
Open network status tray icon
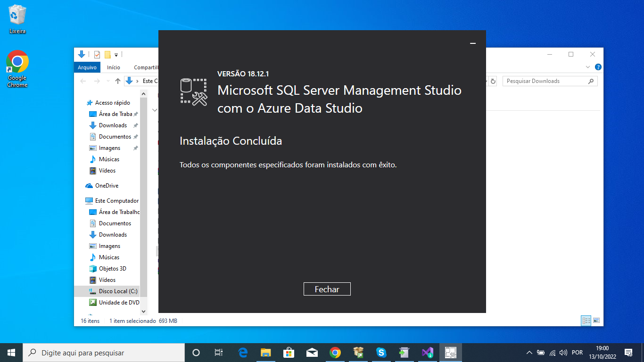[x=552, y=353]
